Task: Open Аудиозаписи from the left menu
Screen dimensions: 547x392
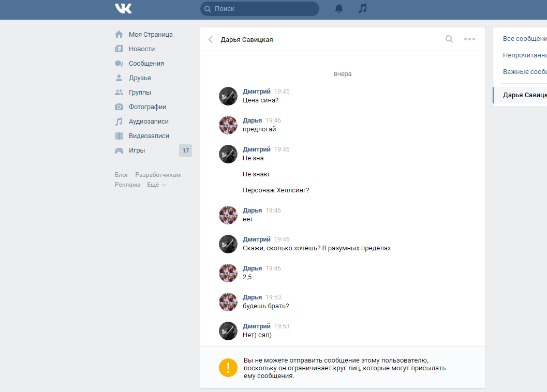Action: pyautogui.click(x=149, y=122)
